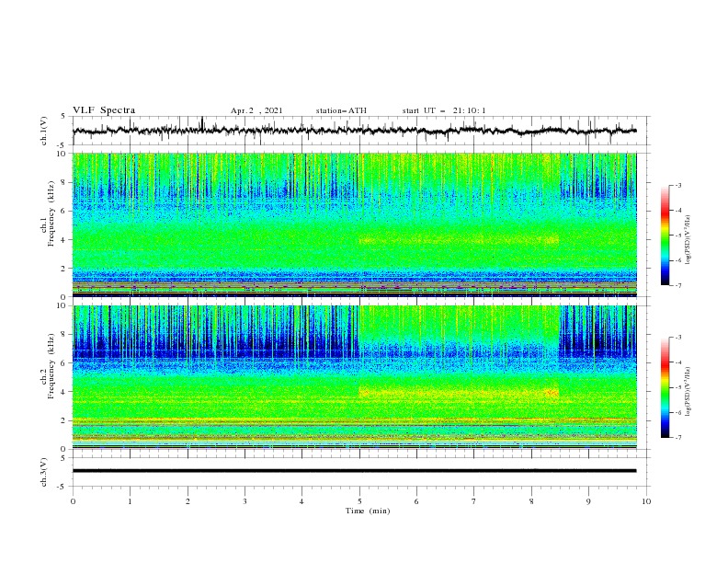
Task: Click the ch.1 spectrogram color scale bar
Action: tap(665, 236)
